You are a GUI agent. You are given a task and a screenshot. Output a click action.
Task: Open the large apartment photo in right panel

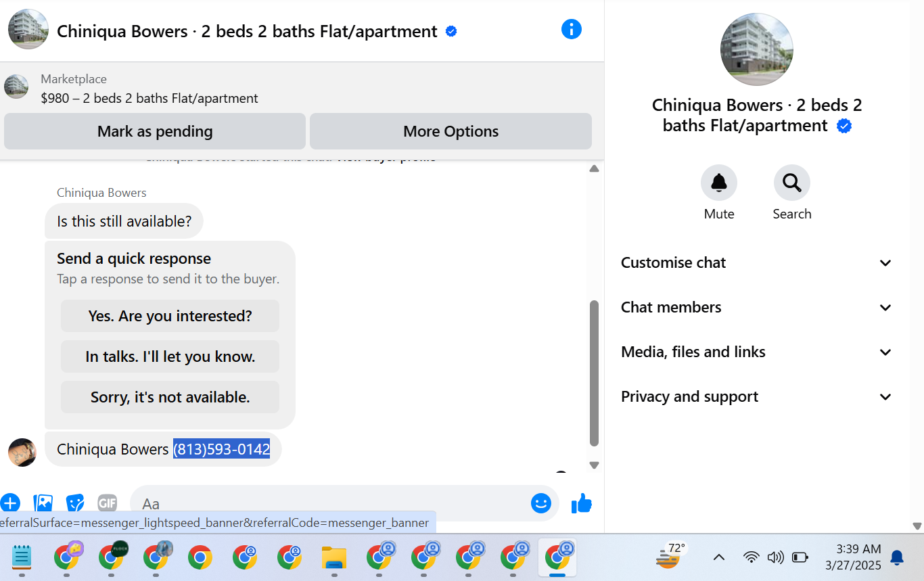tap(756, 49)
